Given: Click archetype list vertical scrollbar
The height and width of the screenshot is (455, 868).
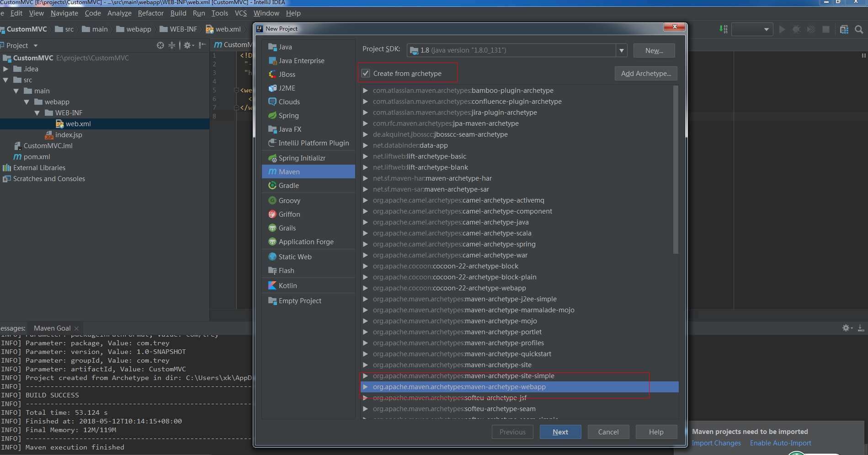Looking at the screenshot, I should click(x=676, y=169).
